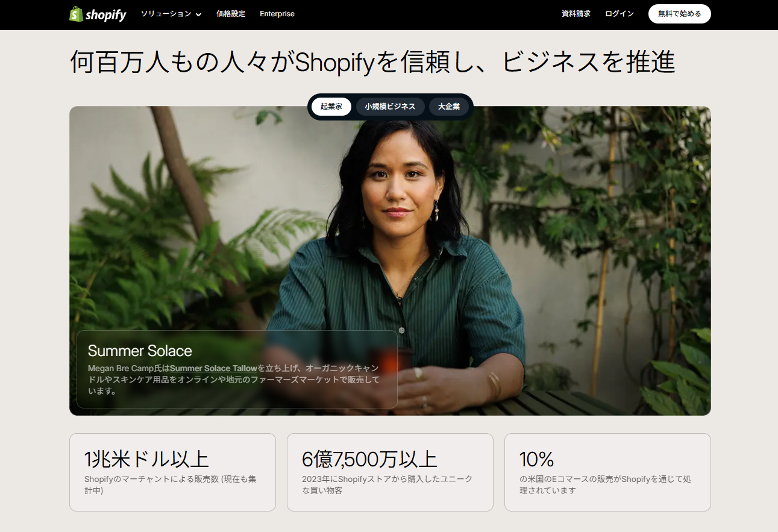The image size is (778, 532).
Task: Click the Summer Solace heading card
Action: point(237,369)
